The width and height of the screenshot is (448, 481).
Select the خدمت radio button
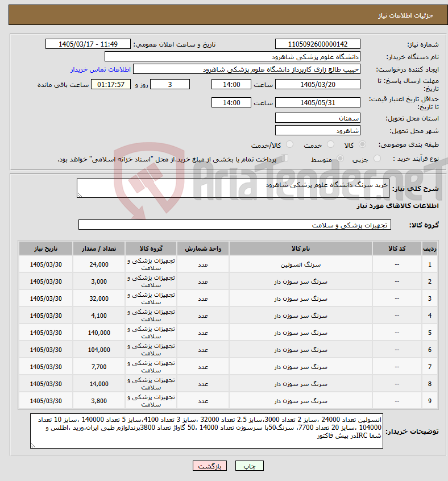330,144
